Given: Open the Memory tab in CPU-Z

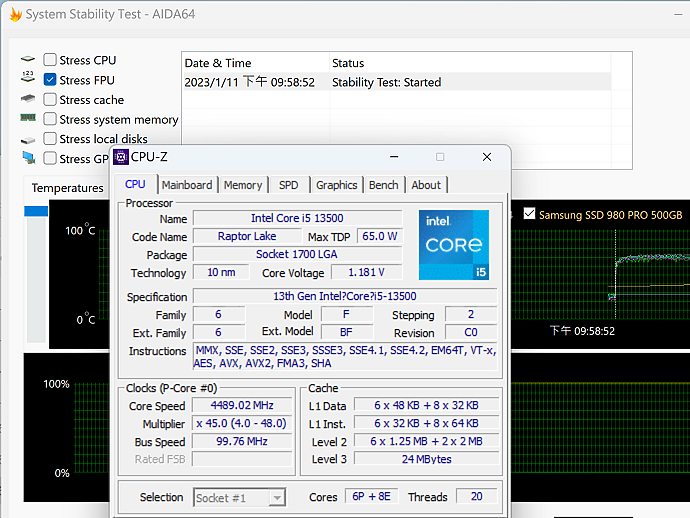Looking at the screenshot, I should pyautogui.click(x=243, y=185).
